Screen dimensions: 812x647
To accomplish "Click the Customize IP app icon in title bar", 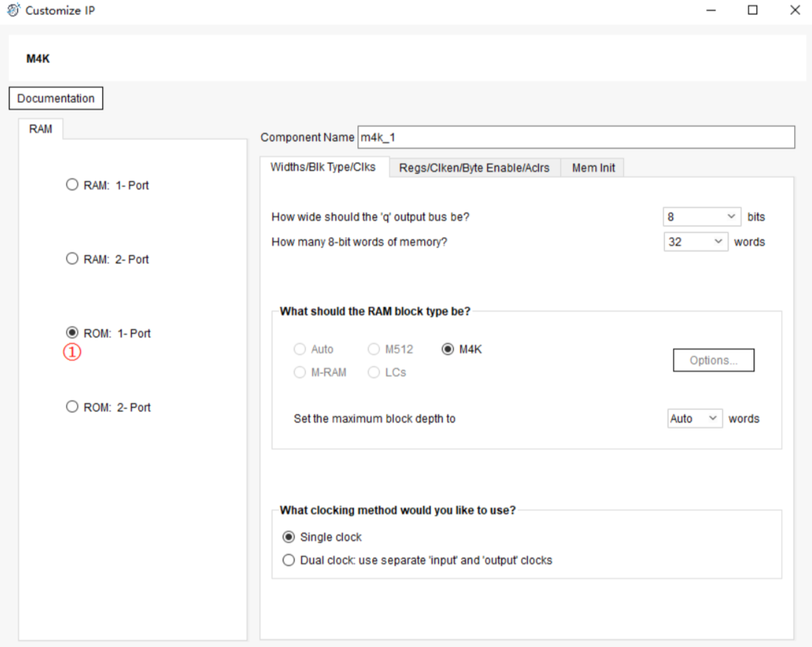I will tap(13, 10).
